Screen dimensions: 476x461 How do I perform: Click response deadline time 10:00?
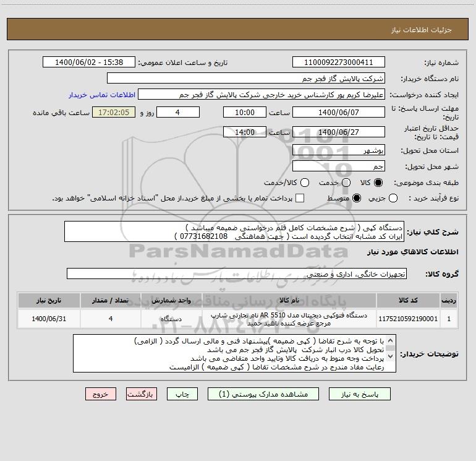tap(245, 112)
